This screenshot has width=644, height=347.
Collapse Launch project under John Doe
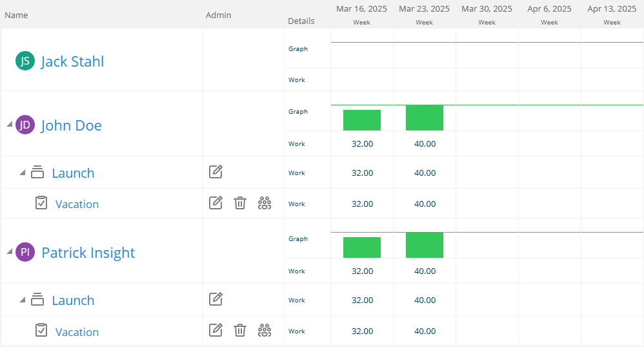click(x=23, y=173)
